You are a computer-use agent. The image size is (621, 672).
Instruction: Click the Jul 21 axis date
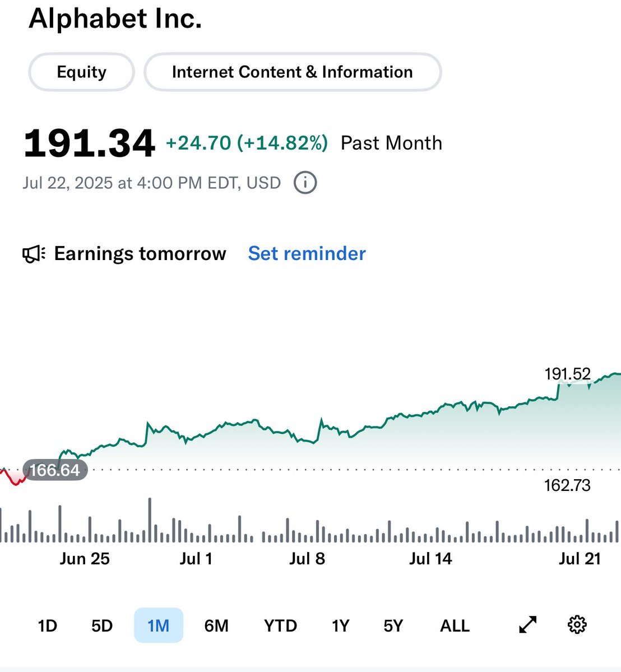tap(580, 559)
